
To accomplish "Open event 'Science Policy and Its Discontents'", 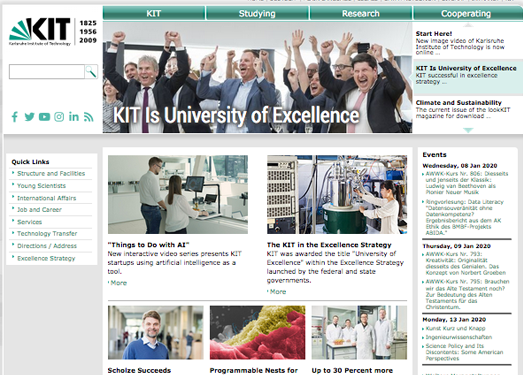I will 464,352.
